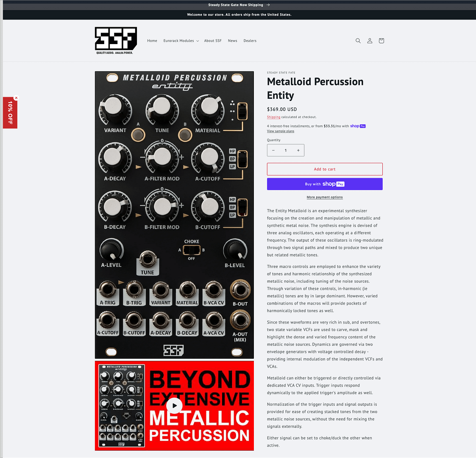476x458 pixels.
Task: Open the search icon in header
Action: [358, 41]
